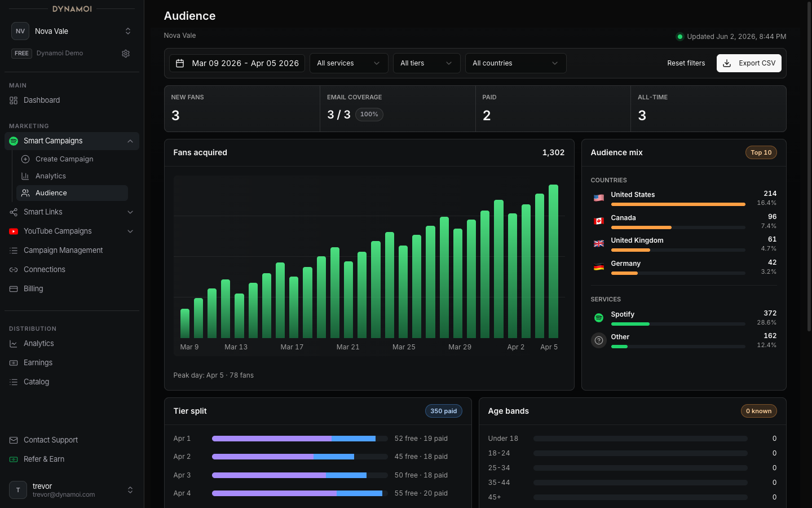Click the United States flag icon

click(x=599, y=198)
